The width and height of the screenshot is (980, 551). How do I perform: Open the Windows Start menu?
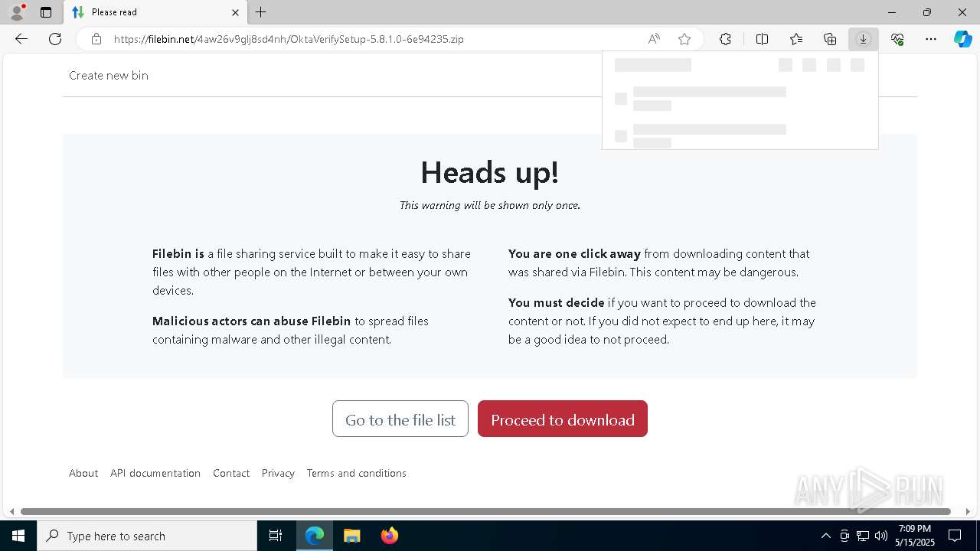tap(18, 536)
